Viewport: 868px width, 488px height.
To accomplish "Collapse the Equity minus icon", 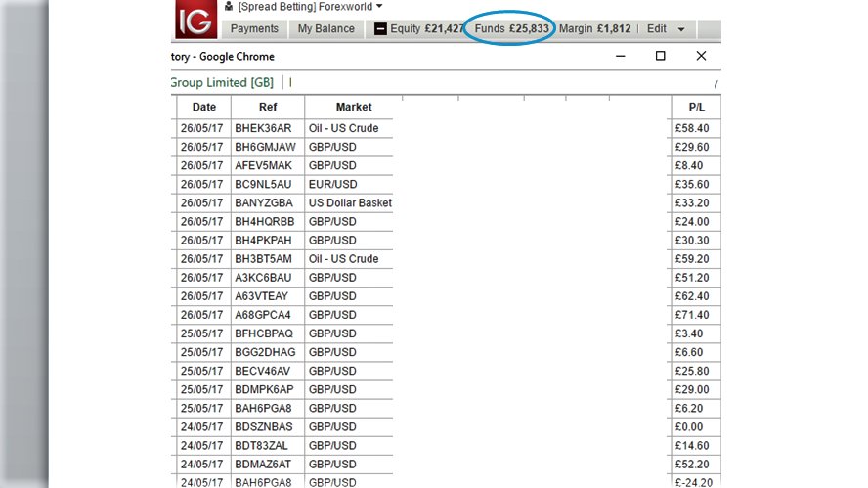I will [x=380, y=28].
